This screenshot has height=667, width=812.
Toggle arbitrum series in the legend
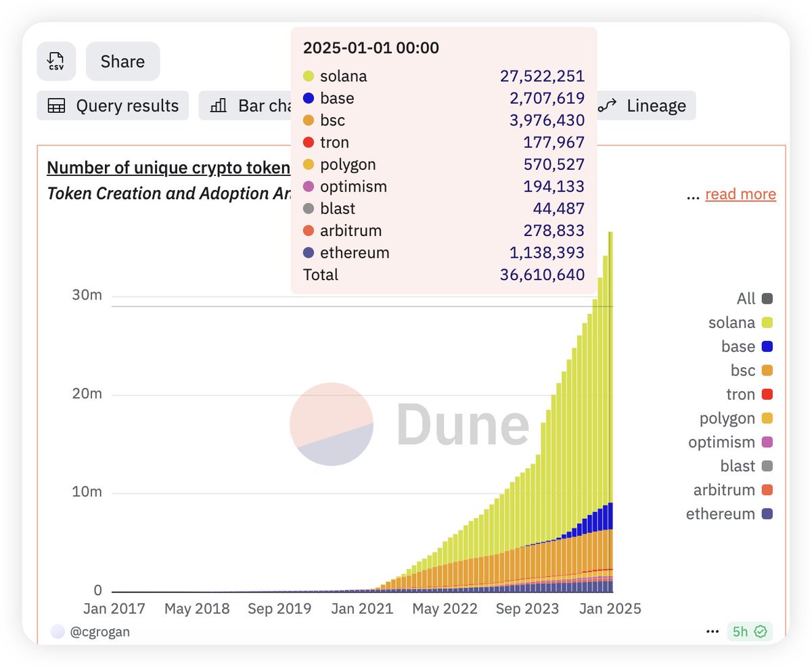(734, 490)
